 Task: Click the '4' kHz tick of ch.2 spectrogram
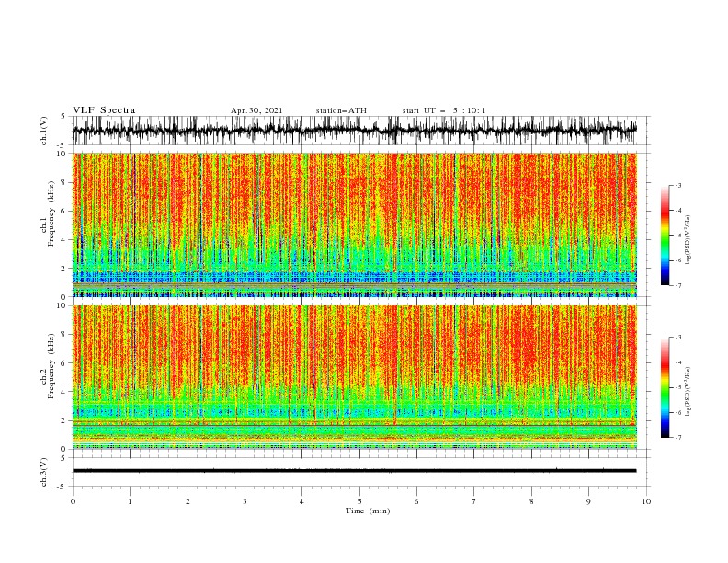coord(63,392)
